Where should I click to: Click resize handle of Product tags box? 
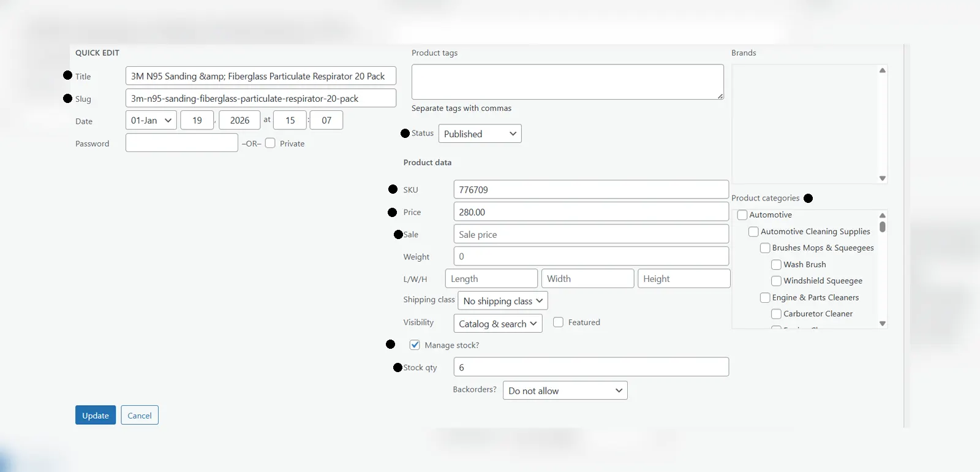(720, 96)
